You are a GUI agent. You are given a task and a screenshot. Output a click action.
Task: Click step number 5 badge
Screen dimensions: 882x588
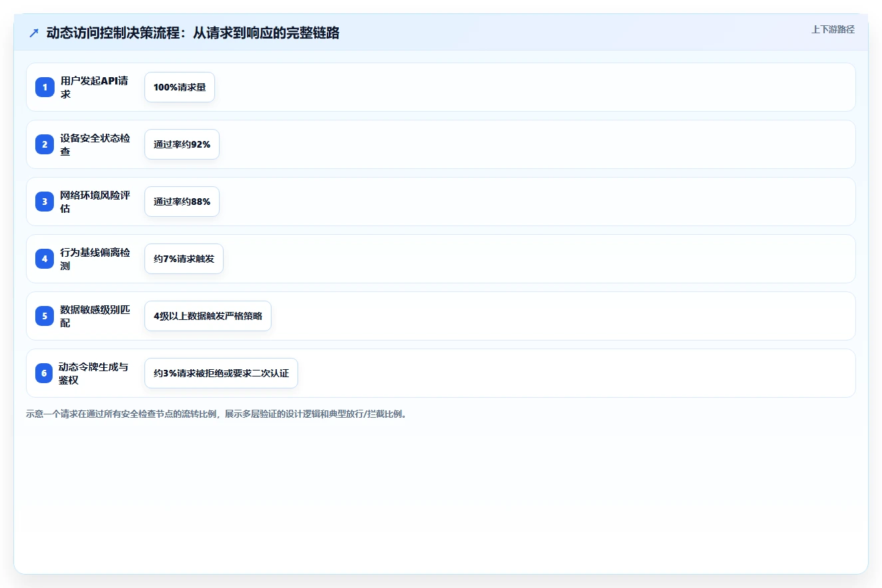45,316
